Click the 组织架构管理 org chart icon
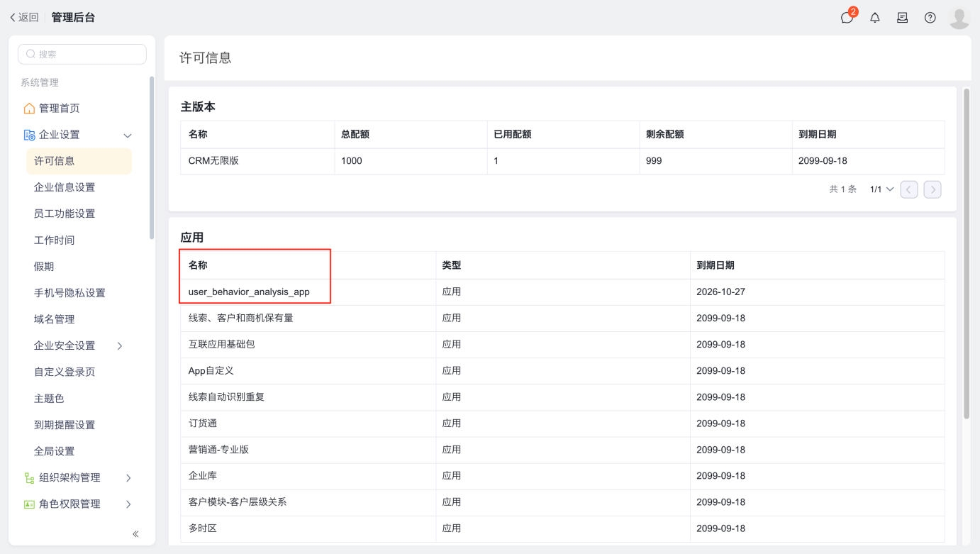 pos(29,478)
